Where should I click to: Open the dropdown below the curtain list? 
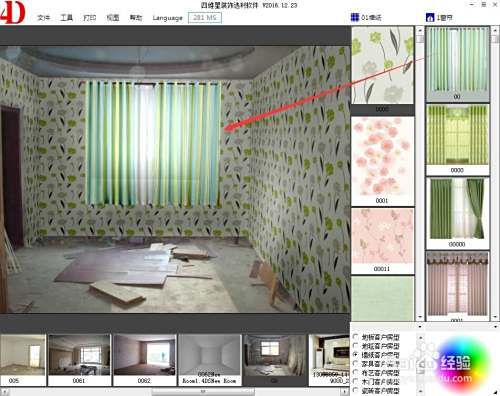click(495, 327)
